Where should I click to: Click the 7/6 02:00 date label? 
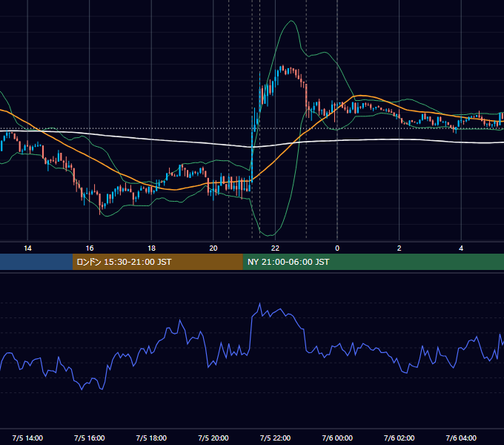point(399,438)
